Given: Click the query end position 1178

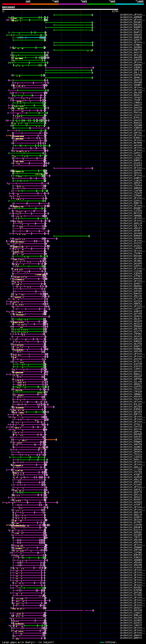Looking at the screenshot, I should point(115,11).
